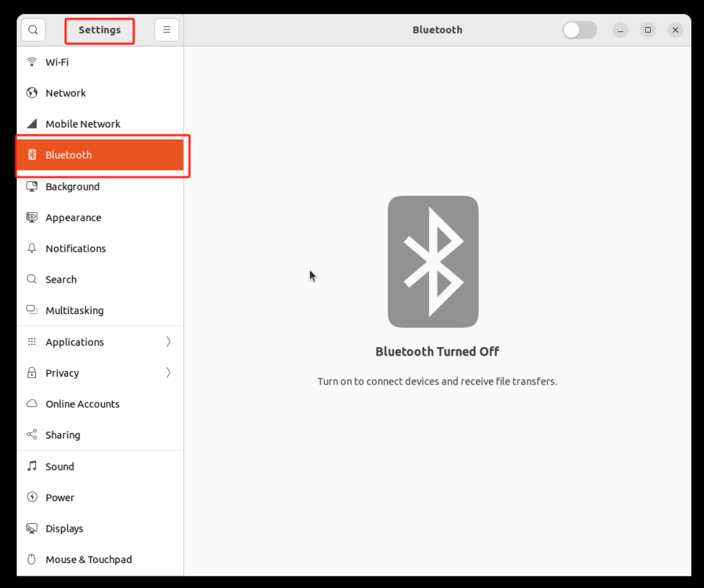Open the hamburger menu button
704x588 pixels.
coord(166,30)
